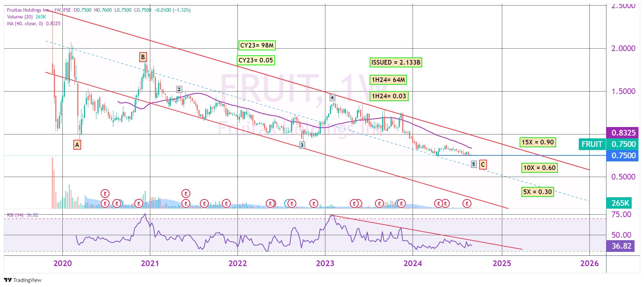
Task: Click the blue wave number 5 marker
Action: tap(474, 164)
